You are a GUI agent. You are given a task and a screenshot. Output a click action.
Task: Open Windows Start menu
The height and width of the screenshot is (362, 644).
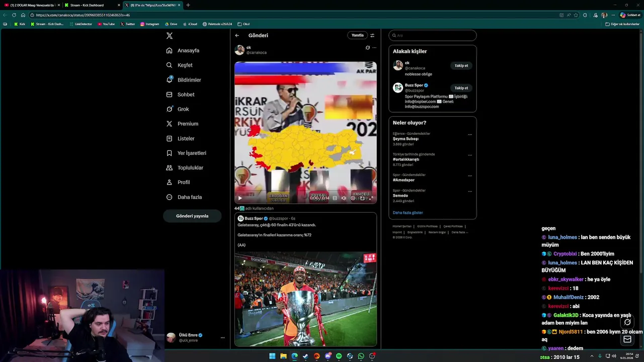[x=272, y=356]
